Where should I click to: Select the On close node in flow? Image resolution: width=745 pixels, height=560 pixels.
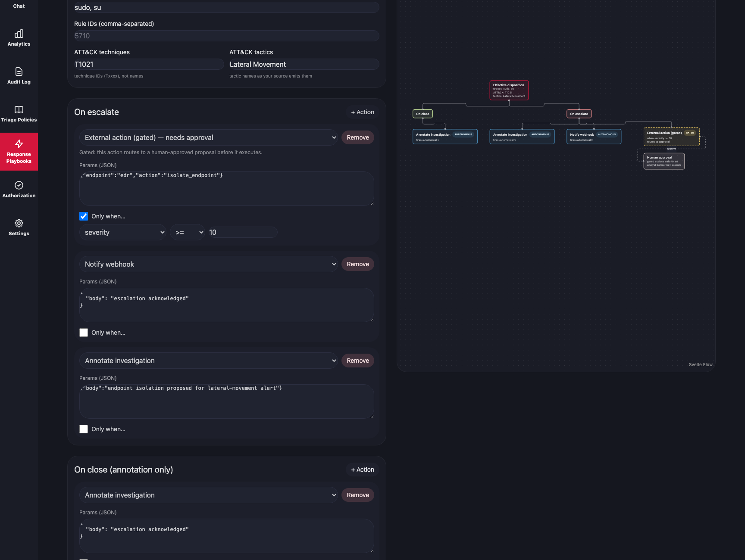[x=423, y=114]
